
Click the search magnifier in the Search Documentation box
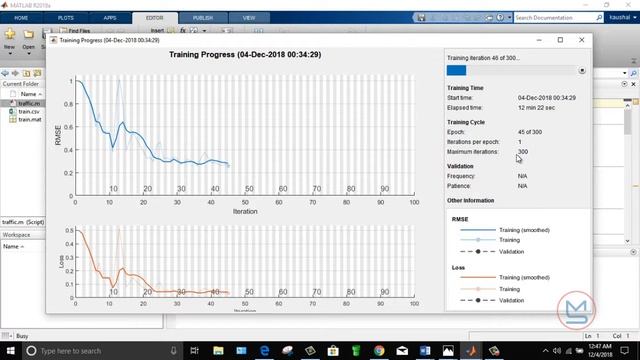pyautogui.click(x=599, y=18)
